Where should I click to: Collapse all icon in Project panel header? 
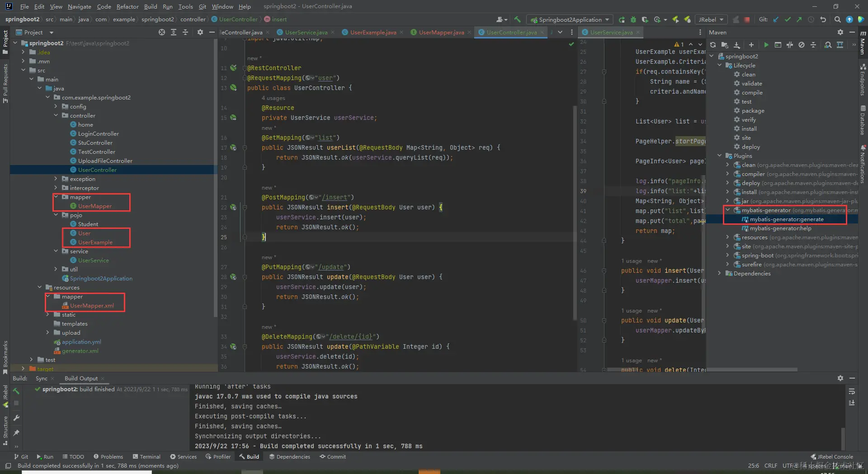(185, 32)
